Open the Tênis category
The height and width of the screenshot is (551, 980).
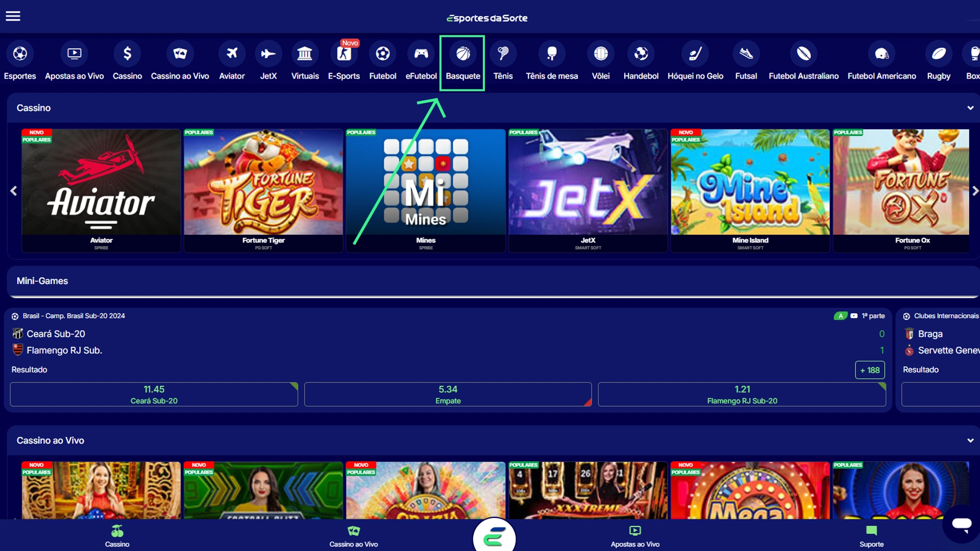[x=503, y=62]
